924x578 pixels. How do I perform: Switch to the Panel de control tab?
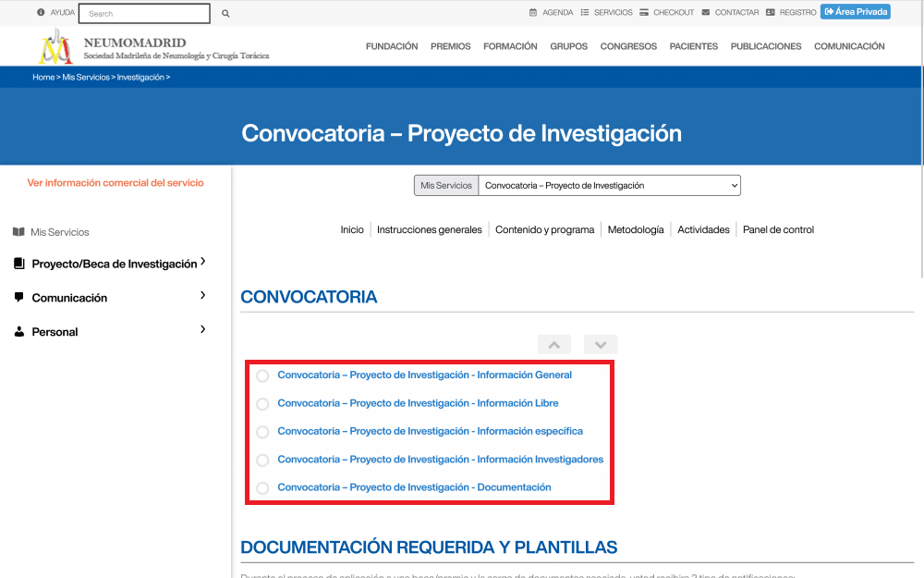click(778, 230)
